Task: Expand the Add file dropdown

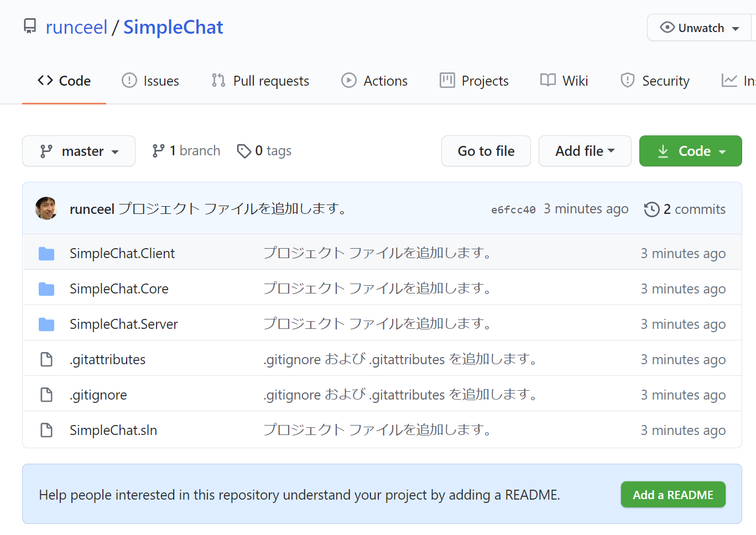Action: click(x=585, y=151)
